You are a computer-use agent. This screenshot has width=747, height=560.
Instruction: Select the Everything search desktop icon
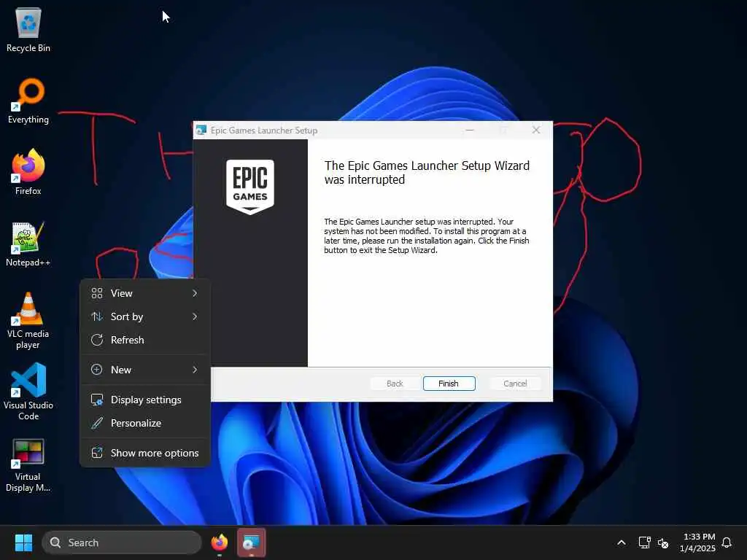coord(28,101)
